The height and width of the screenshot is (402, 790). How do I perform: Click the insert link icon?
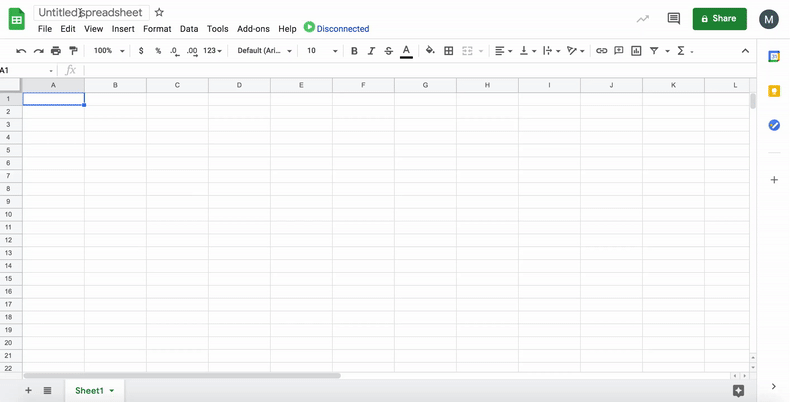(601, 51)
